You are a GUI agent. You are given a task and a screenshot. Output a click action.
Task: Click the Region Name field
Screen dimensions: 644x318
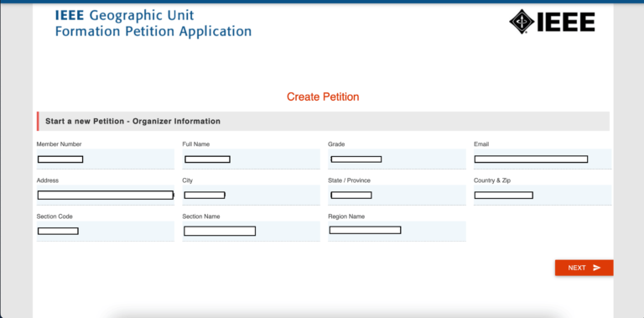tap(397, 232)
